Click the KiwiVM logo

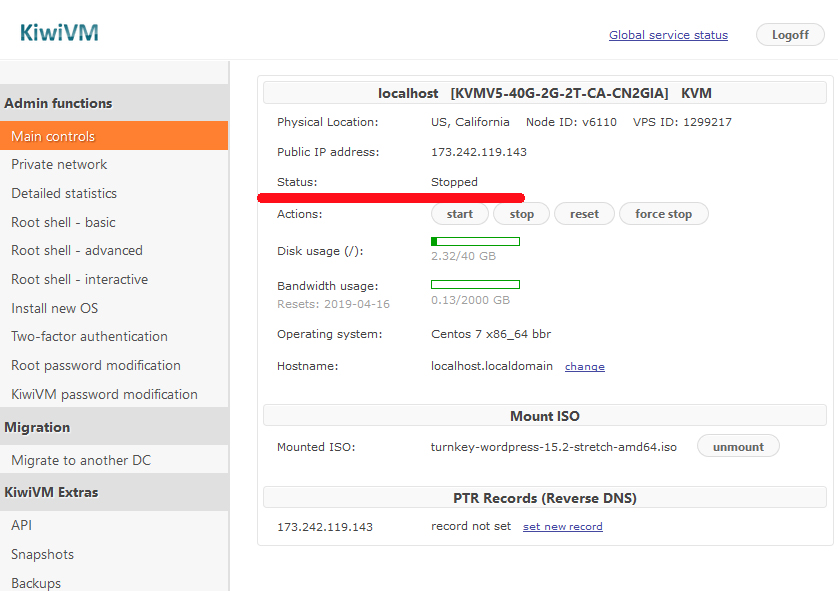tap(59, 33)
